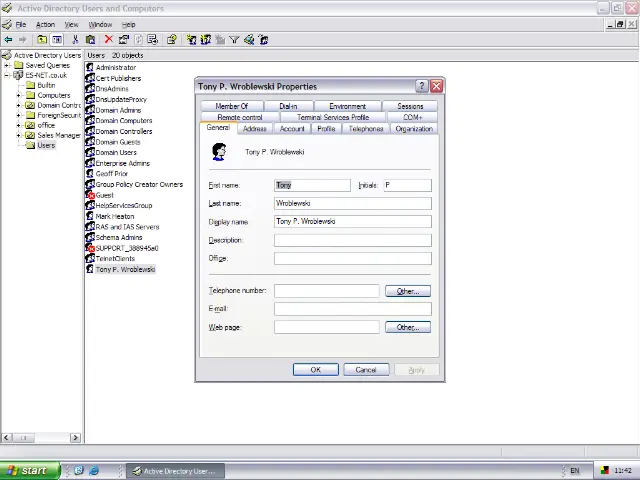640x480 pixels.
Task: Select the SUPPORT_388945a0 account icon
Action: (90, 248)
